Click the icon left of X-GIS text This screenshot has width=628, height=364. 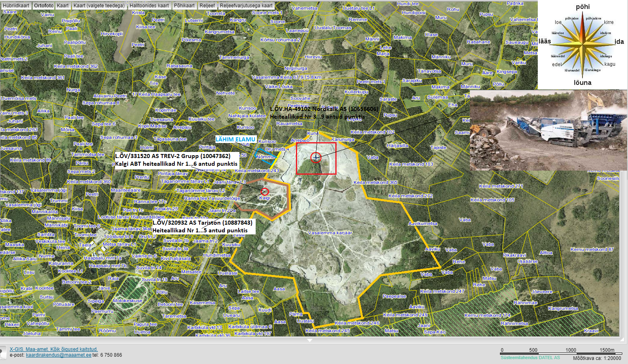click(3, 351)
